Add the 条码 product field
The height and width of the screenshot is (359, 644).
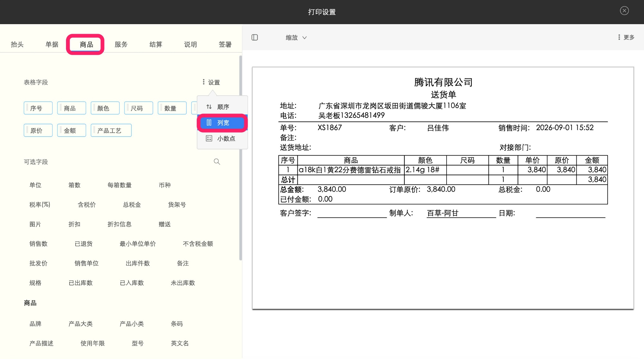tap(177, 324)
